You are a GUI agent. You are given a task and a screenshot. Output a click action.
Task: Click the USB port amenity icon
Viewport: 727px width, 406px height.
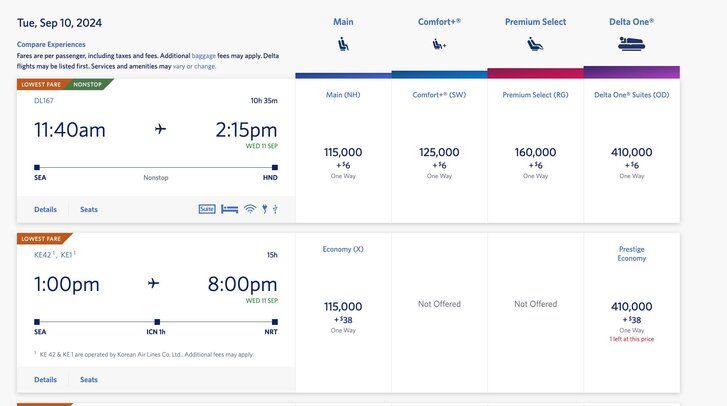point(274,209)
